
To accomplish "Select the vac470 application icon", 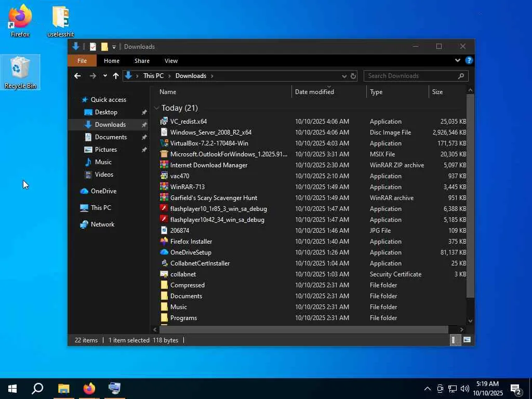I will pos(164,176).
